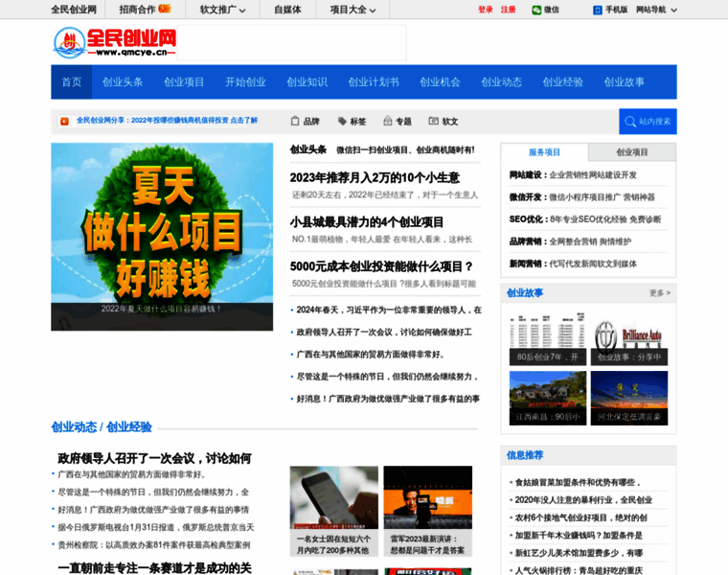728x575 pixels.
Task: Open 创业动态 navigation item
Action: 501,82
